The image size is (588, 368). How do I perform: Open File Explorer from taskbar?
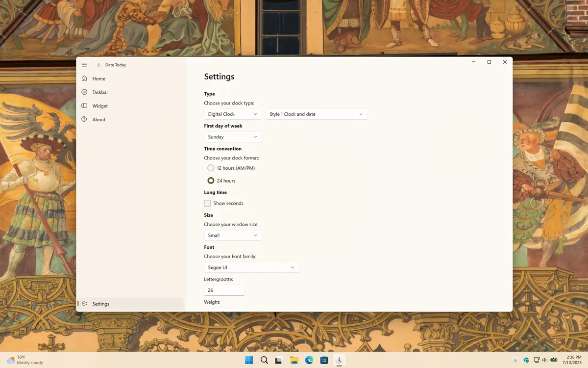pos(294,360)
